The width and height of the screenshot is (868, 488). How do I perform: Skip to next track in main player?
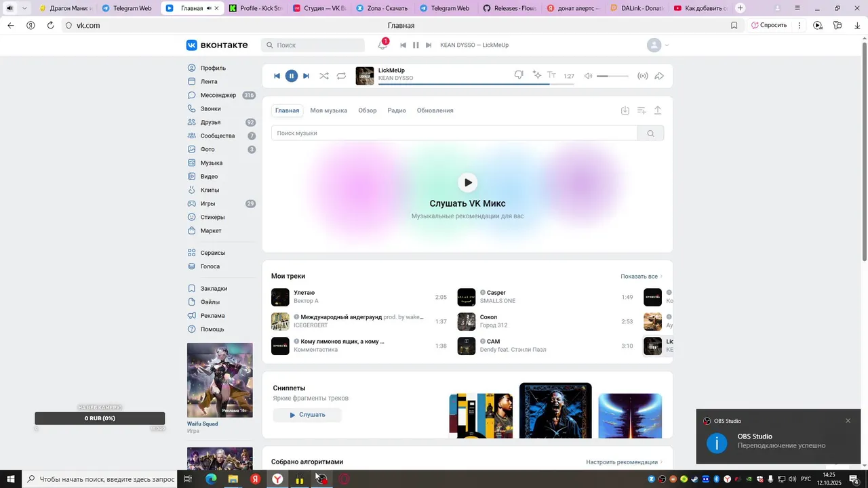tap(306, 76)
